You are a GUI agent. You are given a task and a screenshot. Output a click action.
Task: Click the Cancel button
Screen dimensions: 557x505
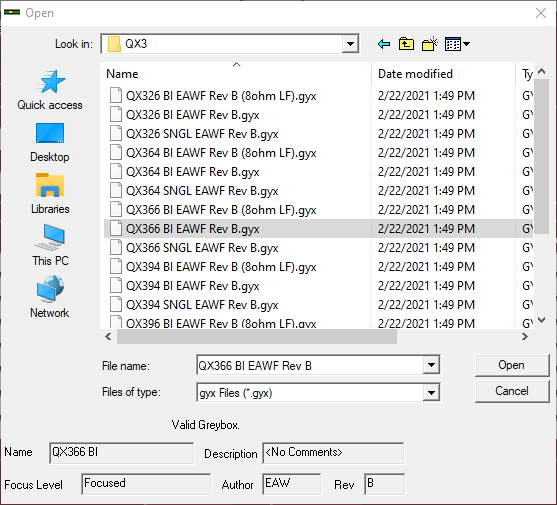[x=512, y=391]
